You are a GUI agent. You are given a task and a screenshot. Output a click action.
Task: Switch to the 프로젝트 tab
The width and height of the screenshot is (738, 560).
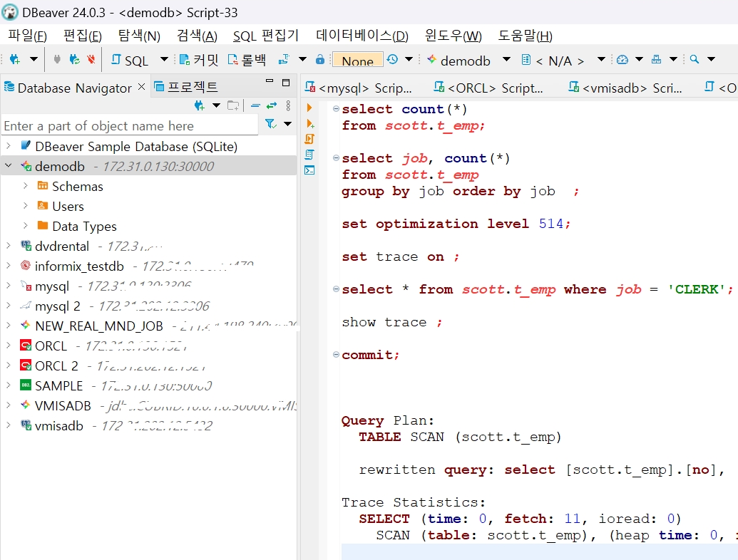[186, 87]
